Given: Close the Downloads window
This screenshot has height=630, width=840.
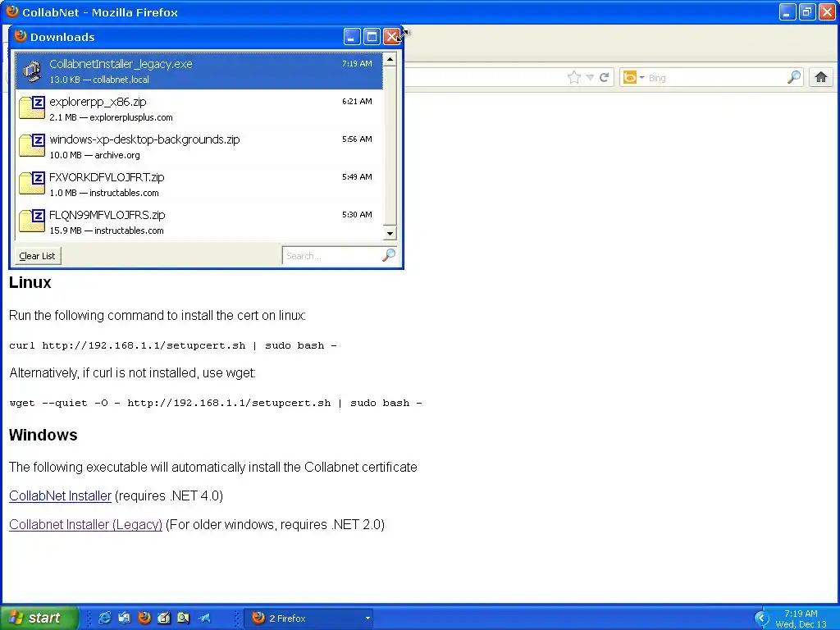Looking at the screenshot, I should click(x=391, y=36).
